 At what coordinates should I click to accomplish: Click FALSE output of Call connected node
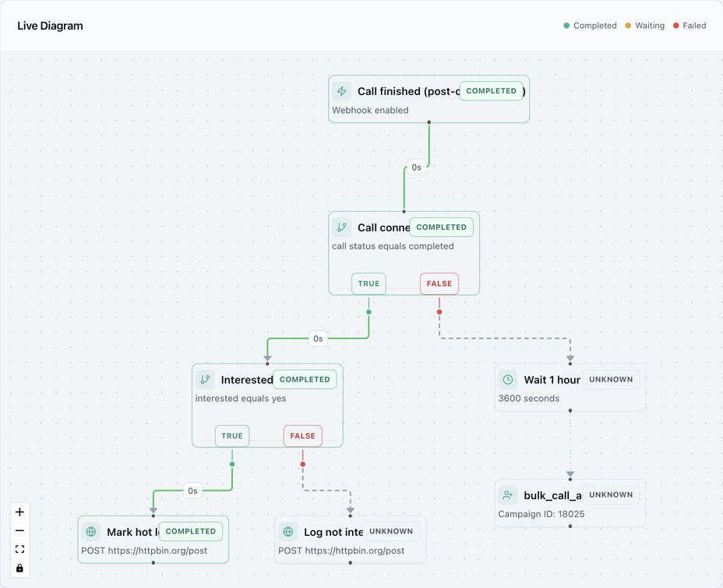pyautogui.click(x=439, y=283)
